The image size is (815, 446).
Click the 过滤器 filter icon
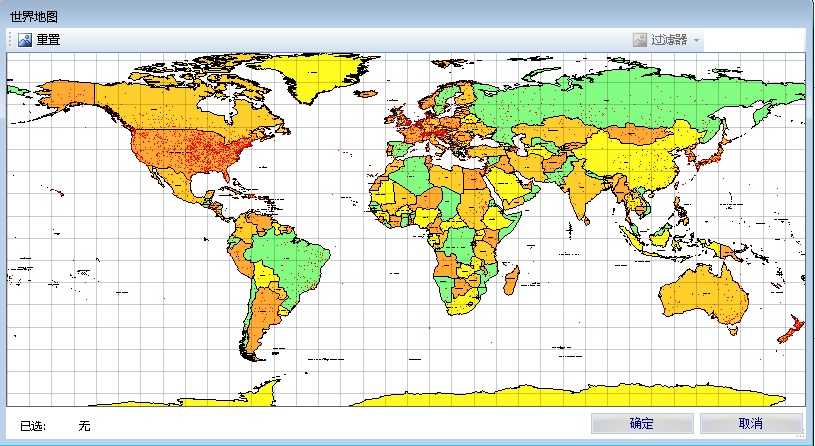point(639,40)
